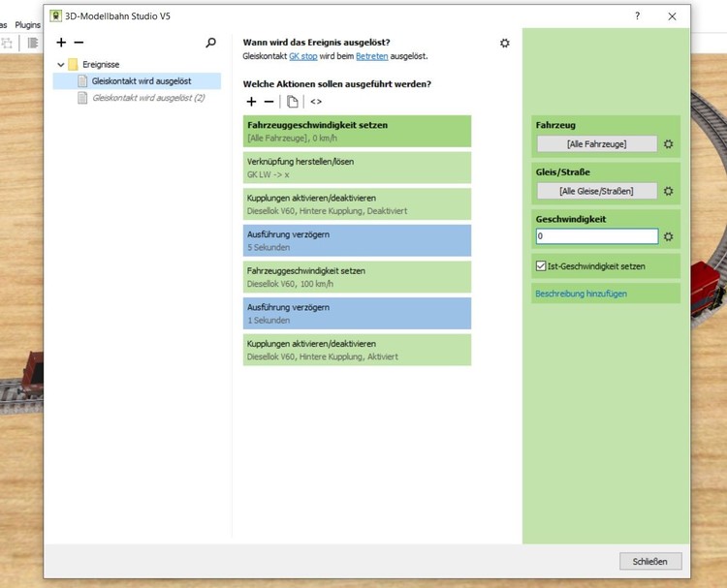Add a new event with the plus icon

[x=61, y=43]
